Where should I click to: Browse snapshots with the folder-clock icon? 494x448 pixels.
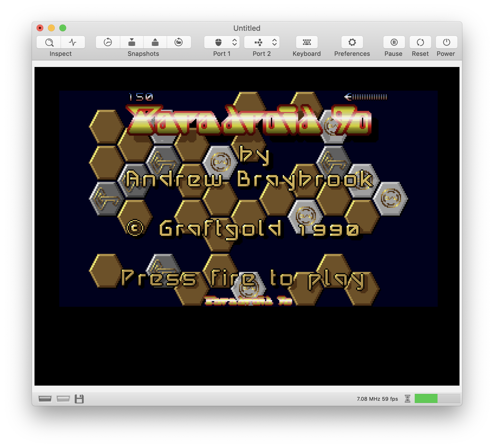(179, 42)
